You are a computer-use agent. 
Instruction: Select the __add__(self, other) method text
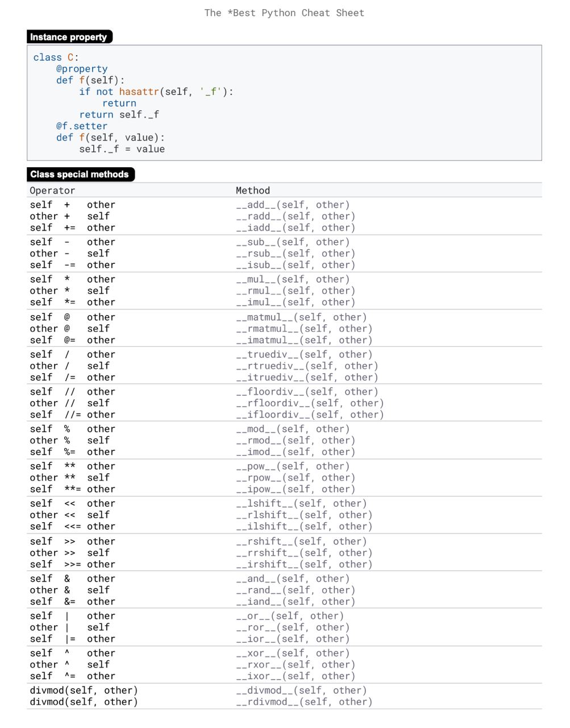click(x=293, y=205)
